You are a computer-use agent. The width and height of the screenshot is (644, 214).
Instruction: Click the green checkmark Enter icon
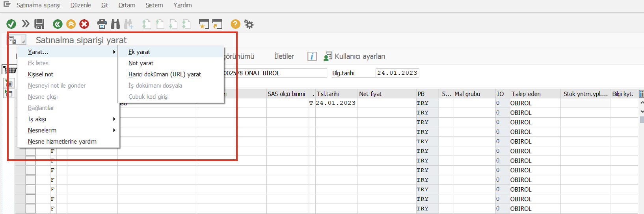coord(11,24)
